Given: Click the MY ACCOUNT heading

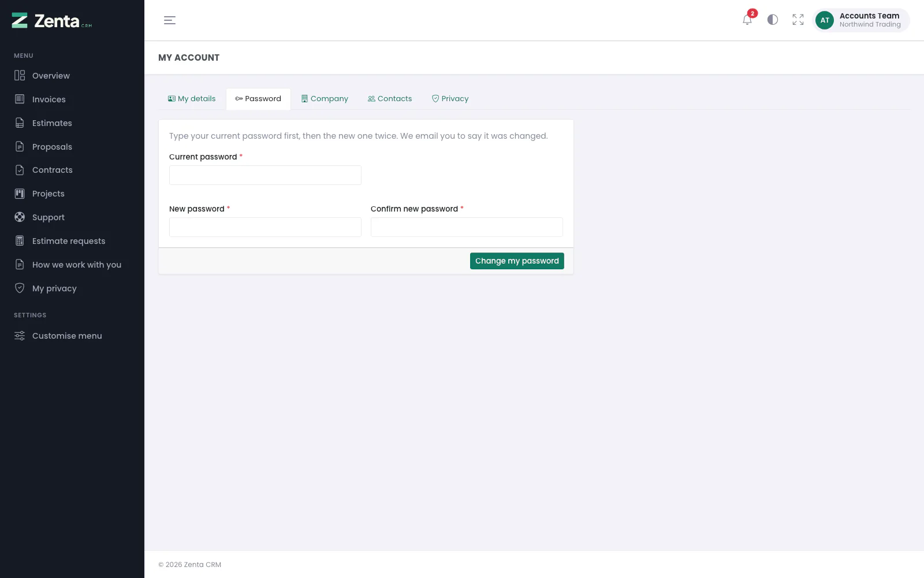Looking at the screenshot, I should (x=189, y=58).
